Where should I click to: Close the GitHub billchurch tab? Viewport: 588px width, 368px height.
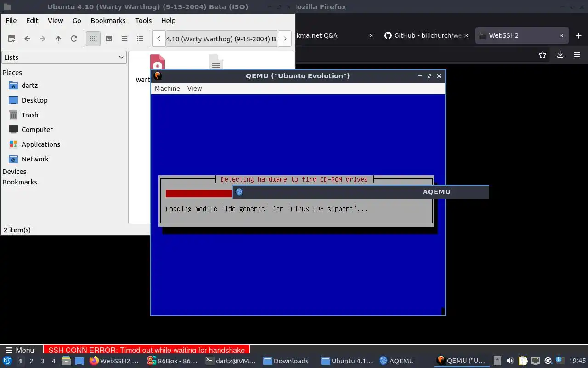coord(466,35)
